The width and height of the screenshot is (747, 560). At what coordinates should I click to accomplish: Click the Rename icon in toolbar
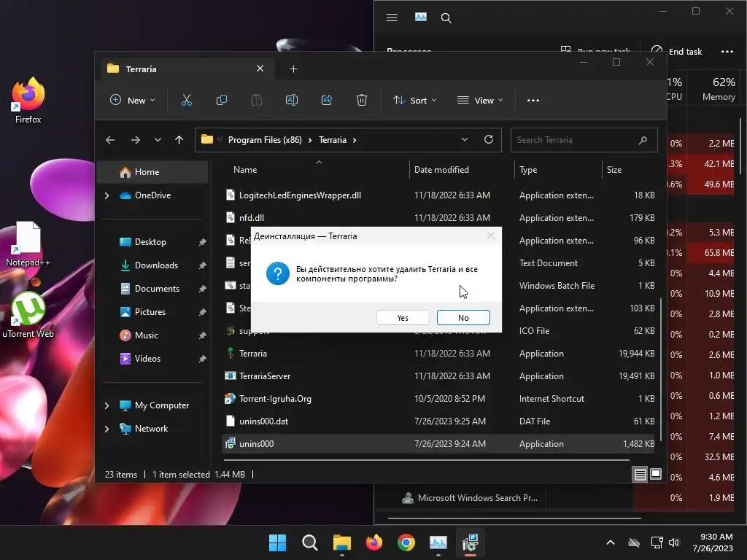click(292, 100)
